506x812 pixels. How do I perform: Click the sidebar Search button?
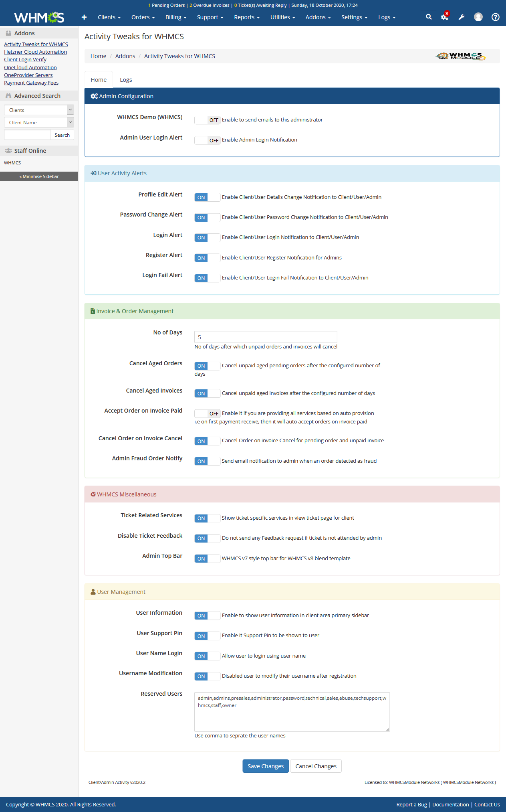point(62,135)
